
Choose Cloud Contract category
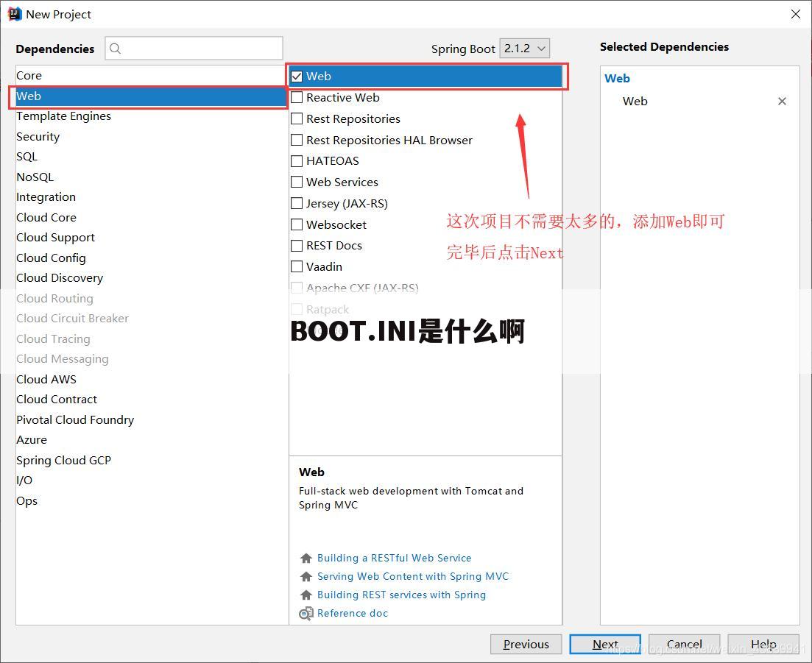pyautogui.click(x=151, y=400)
